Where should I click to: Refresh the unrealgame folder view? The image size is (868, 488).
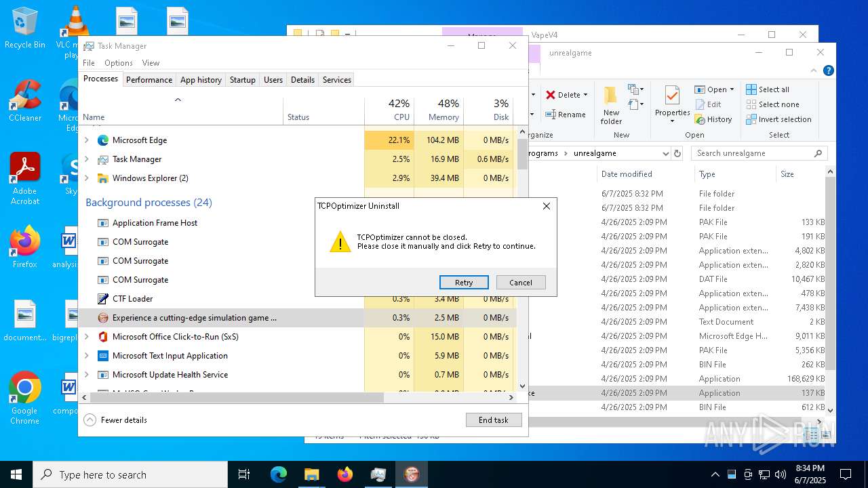point(677,153)
